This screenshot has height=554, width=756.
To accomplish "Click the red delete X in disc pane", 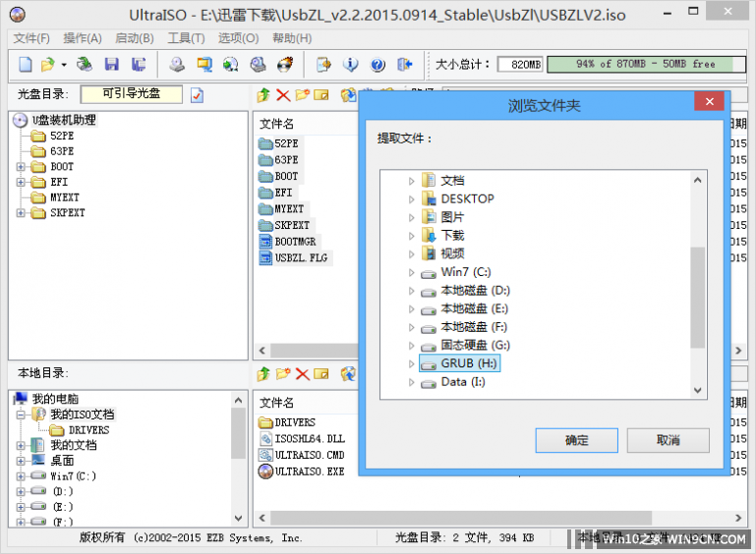I will [x=283, y=95].
